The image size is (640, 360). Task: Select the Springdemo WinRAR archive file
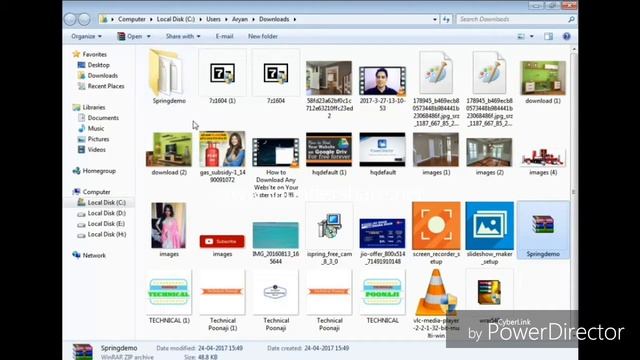click(543, 230)
